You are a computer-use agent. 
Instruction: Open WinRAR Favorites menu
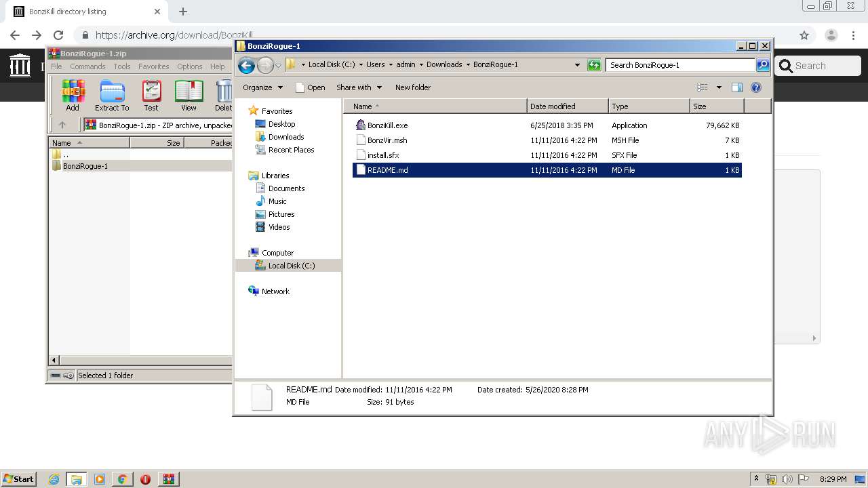(x=154, y=66)
